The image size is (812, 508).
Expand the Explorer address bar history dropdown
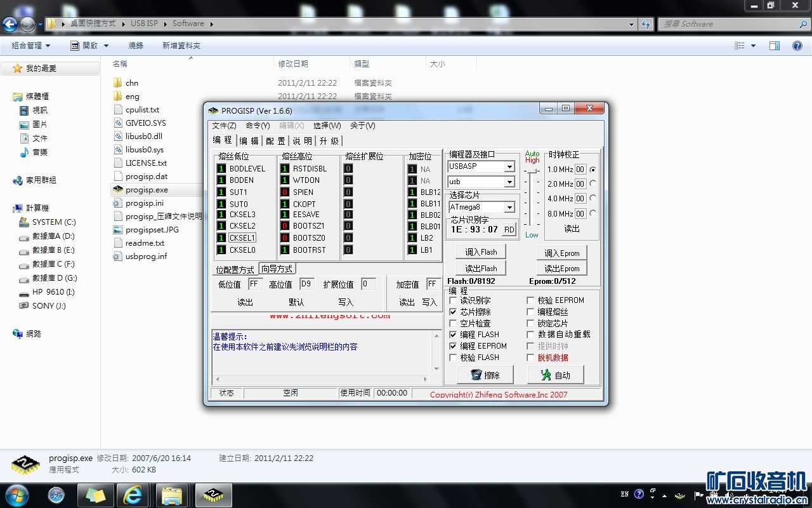tap(631, 24)
